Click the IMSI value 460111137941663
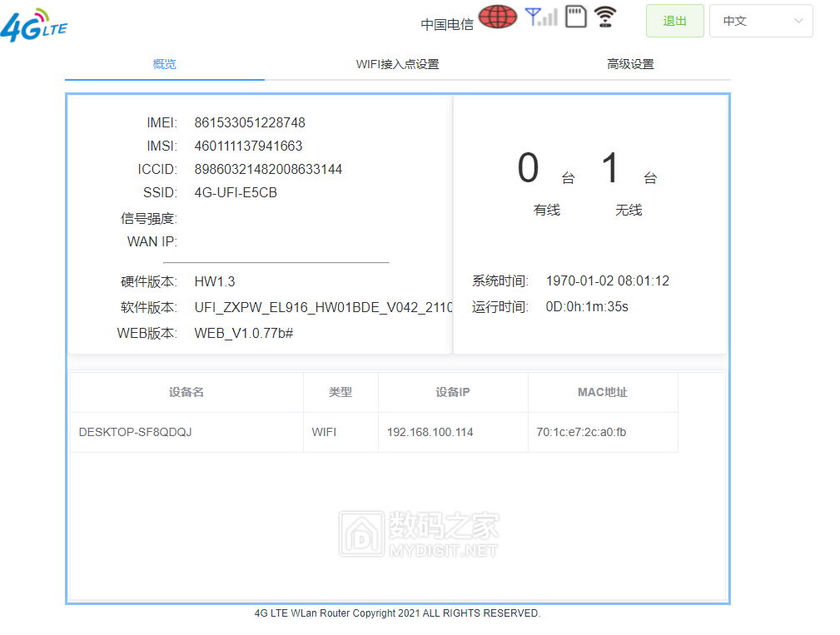This screenshot has height=635, width=840. [x=248, y=146]
